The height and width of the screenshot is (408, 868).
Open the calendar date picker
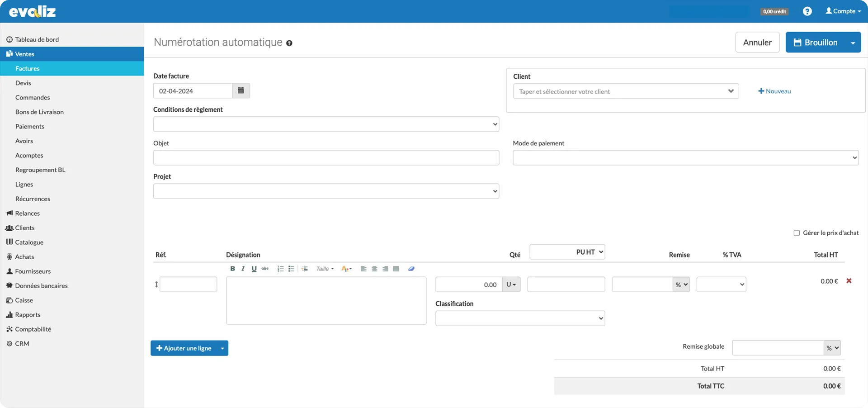tap(241, 90)
